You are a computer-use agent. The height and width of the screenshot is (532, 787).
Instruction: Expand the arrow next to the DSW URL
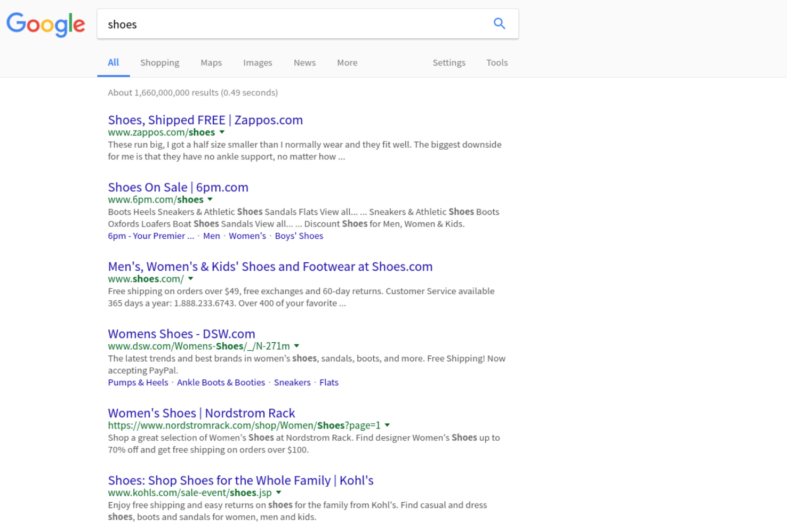296,346
